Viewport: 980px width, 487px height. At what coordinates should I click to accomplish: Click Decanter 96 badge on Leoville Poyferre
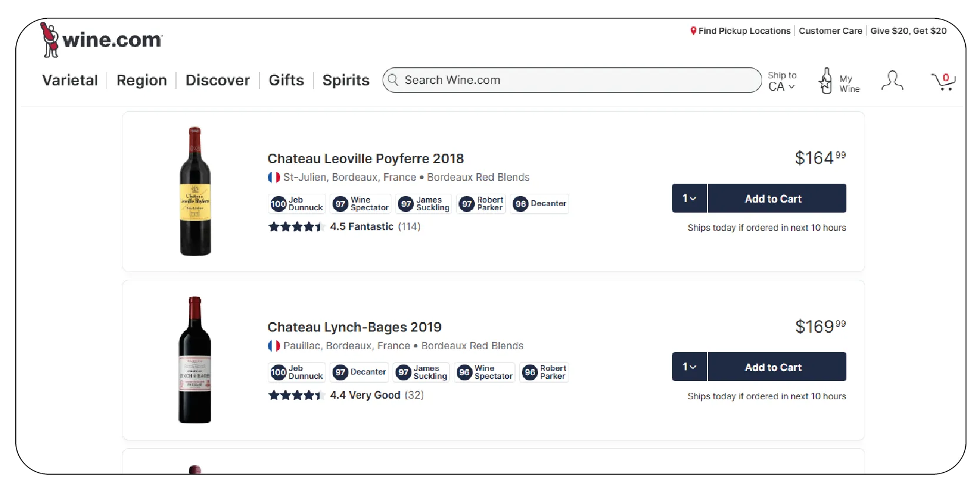click(x=539, y=204)
